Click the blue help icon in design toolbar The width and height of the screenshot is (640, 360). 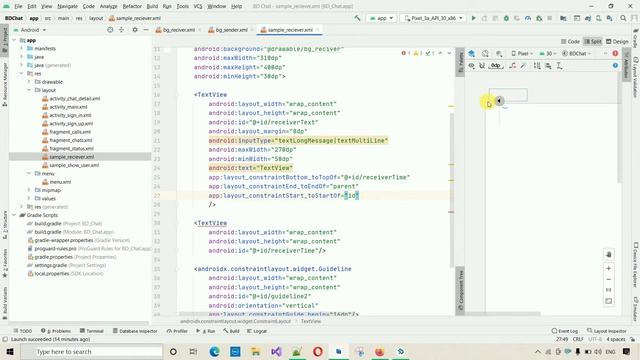[615, 66]
